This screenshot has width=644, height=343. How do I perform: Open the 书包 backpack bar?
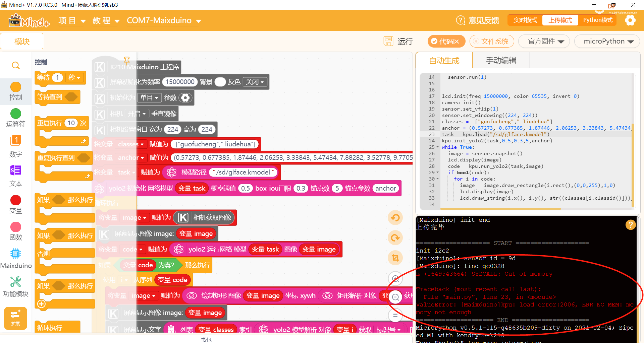[206, 339]
